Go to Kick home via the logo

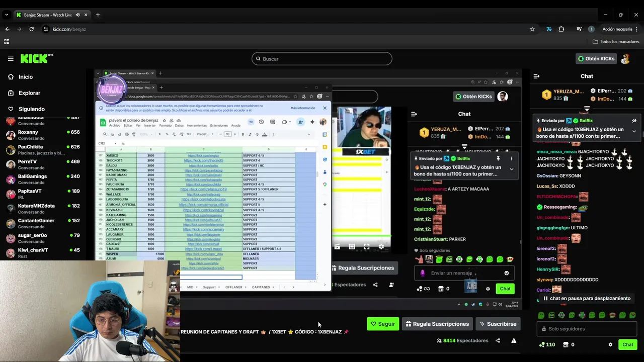coord(36,59)
